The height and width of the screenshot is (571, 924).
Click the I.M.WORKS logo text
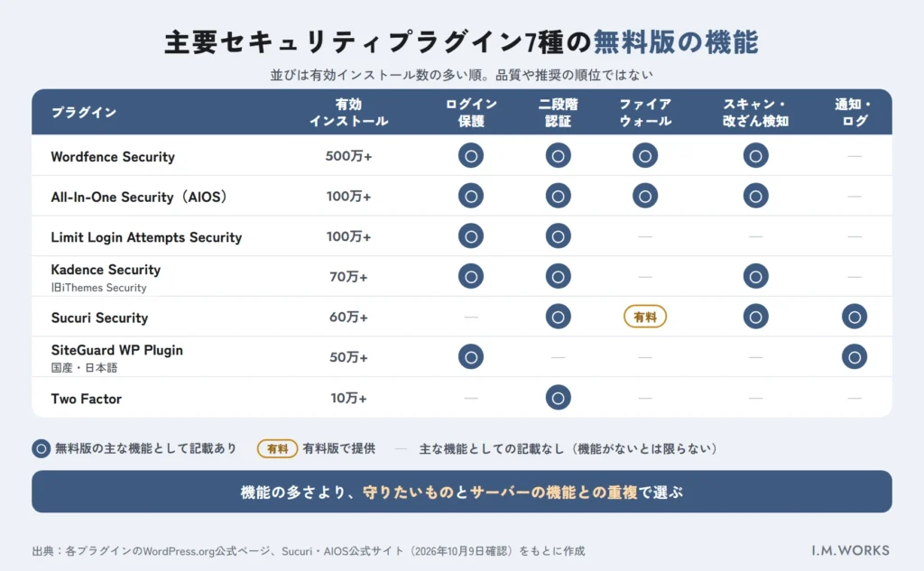pyautogui.click(x=850, y=550)
